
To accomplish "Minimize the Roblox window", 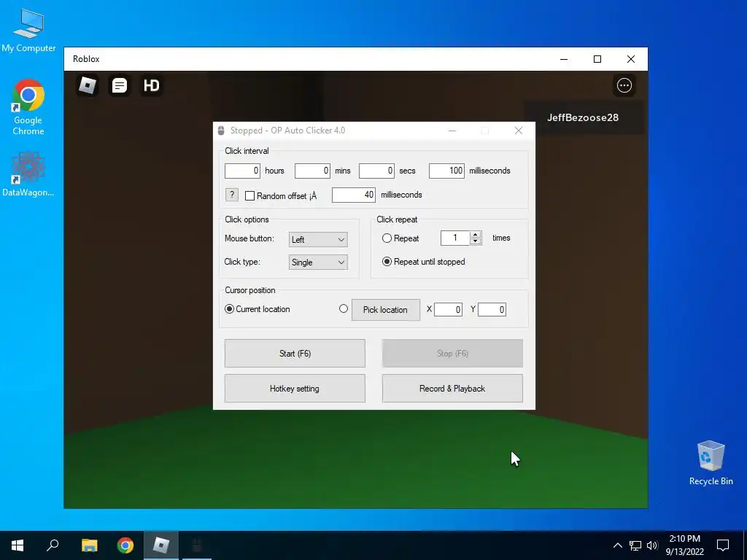I will (x=564, y=59).
